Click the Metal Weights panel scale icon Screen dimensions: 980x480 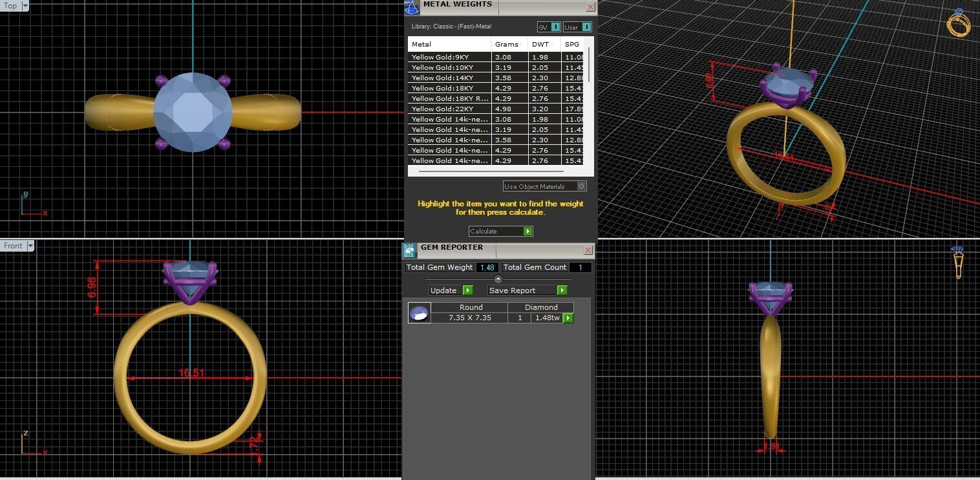(x=412, y=7)
